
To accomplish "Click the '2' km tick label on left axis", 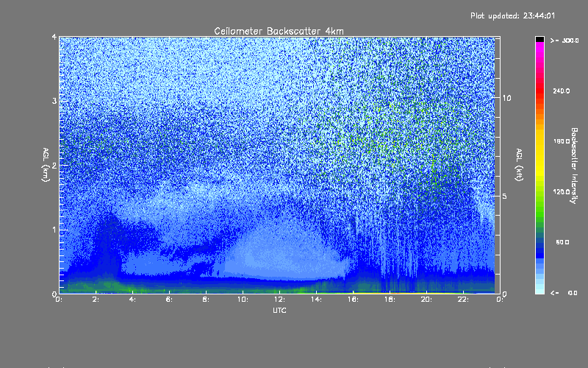I will click(54, 165).
